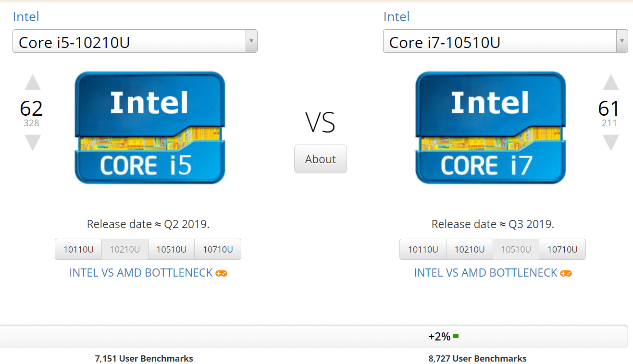This screenshot has width=633, height=364.
Task: Select 10210U in the left processor group
Action: (x=125, y=249)
